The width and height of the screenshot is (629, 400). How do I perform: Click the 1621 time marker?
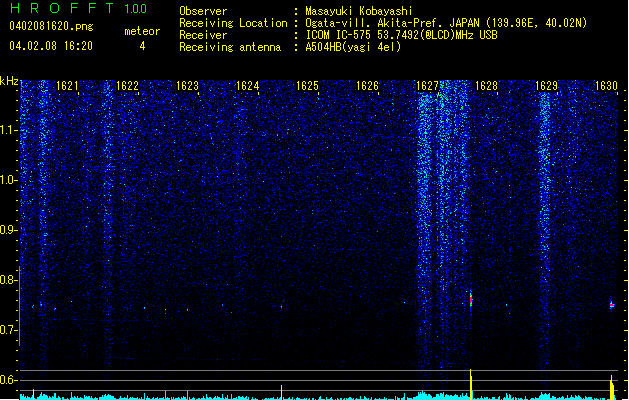coord(67,86)
